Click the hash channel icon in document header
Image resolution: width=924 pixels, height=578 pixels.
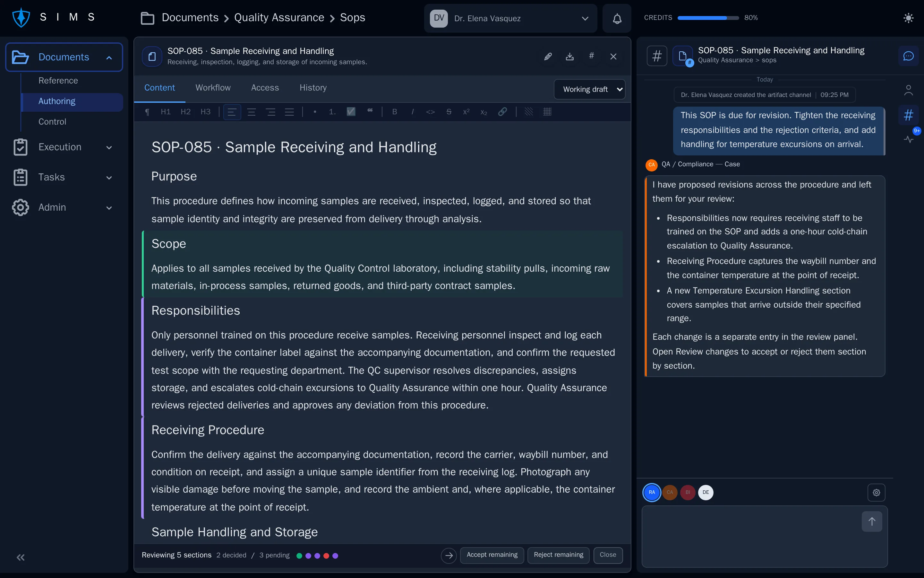tap(591, 56)
